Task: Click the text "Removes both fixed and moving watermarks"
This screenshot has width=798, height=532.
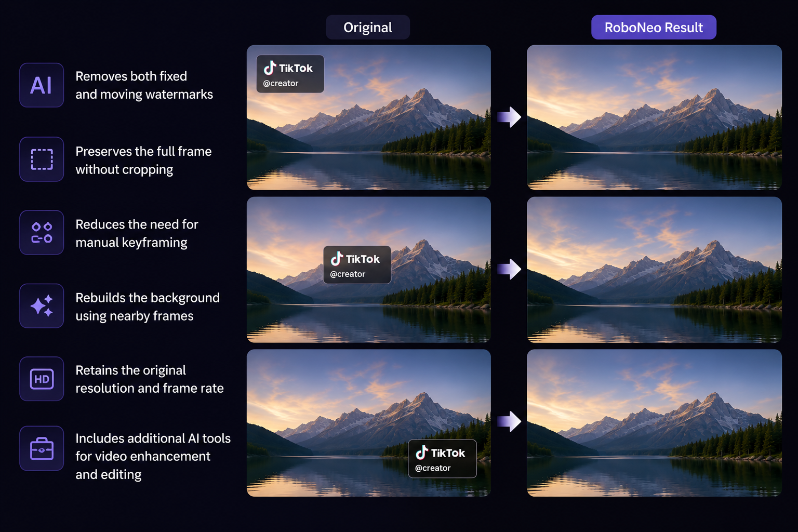Action: [x=144, y=85]
